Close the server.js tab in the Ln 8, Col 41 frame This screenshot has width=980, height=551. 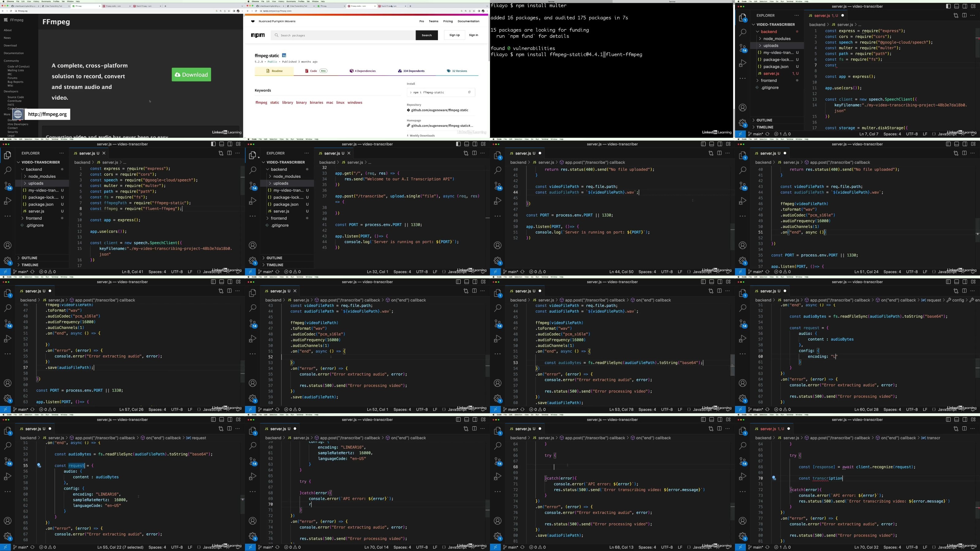(104, 153)
